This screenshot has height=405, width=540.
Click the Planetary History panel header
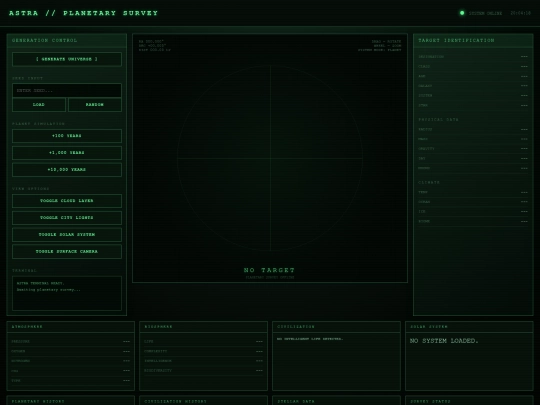(71, 401)
